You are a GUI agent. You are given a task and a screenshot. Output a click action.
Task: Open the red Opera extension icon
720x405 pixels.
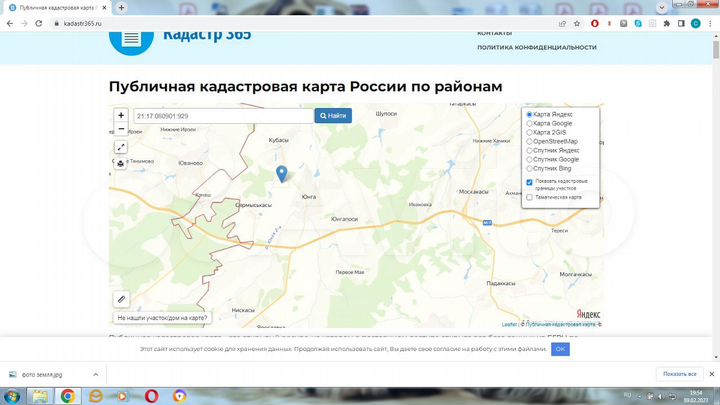(x=595, y=23)
